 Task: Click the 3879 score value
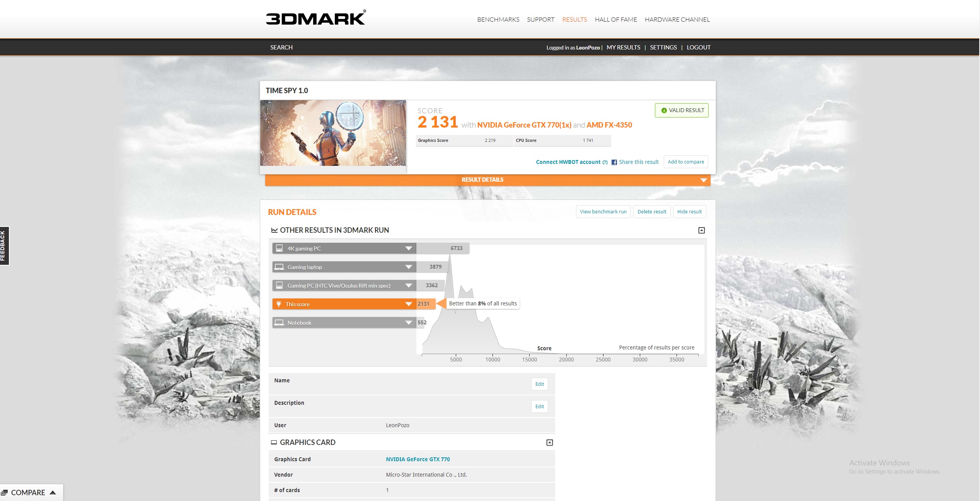435,267
